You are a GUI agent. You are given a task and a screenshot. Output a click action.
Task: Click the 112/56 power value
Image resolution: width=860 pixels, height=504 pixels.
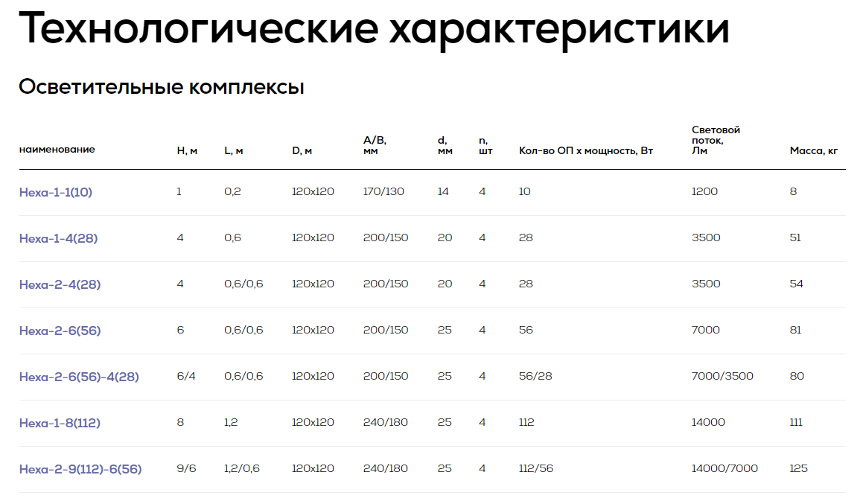(536, 468)
